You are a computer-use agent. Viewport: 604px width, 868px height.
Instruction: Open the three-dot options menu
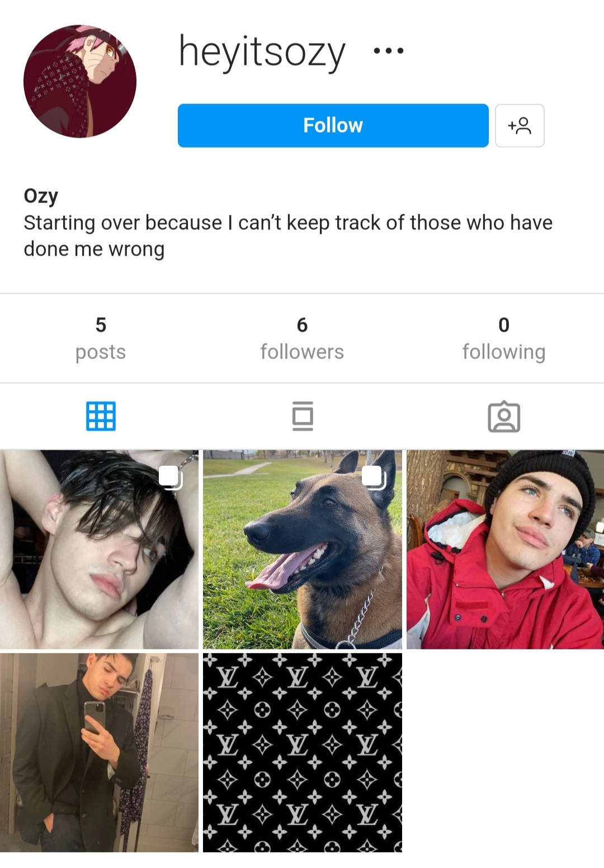point(388,51)
